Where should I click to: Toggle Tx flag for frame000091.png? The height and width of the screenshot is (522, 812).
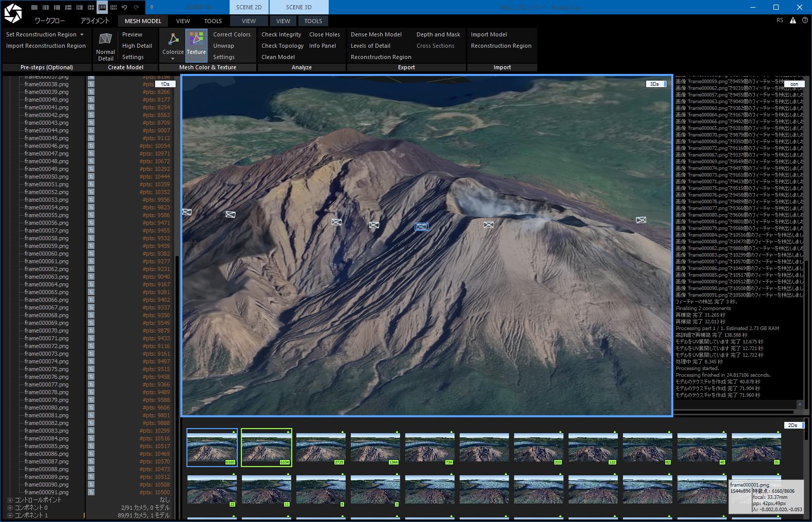(91, 492)
